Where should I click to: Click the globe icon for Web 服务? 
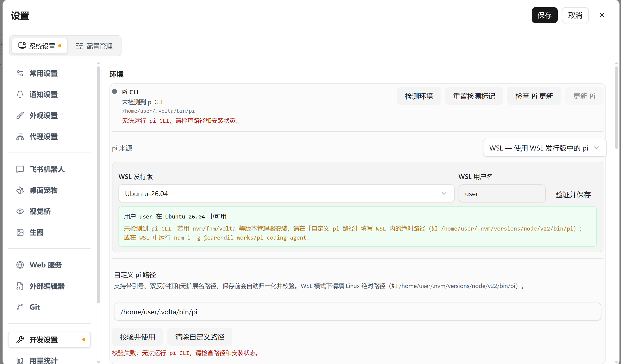tap(20, 265)
